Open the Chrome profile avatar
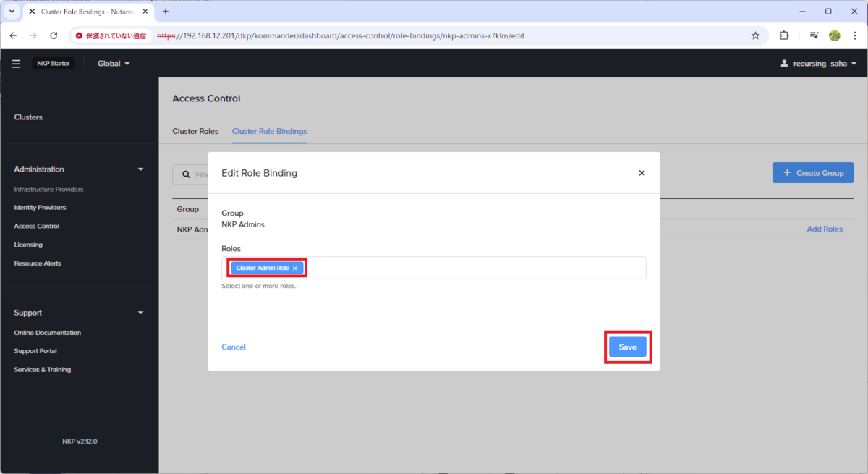 pyautogui.click(x=835, y=35)
